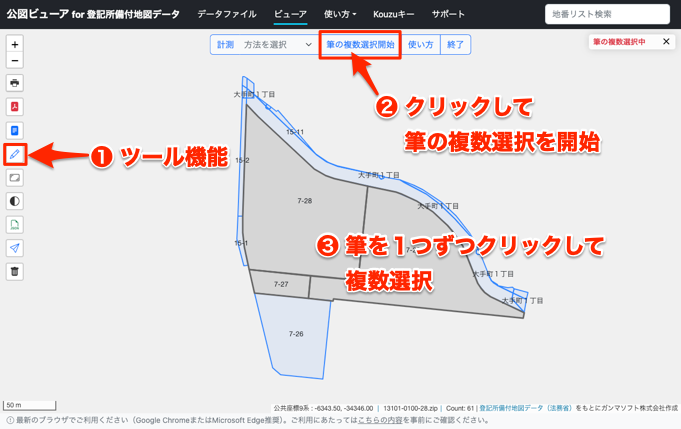This screenshot has width=681, height=429.
Task: Click the 地番リスト検索 search field
Action: point(607,15)
